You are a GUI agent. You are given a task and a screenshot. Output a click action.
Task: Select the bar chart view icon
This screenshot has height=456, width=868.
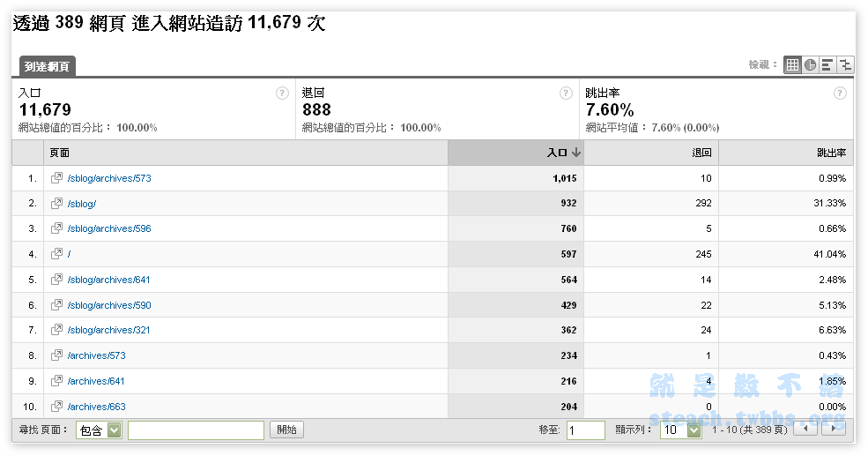click(827, 64)
